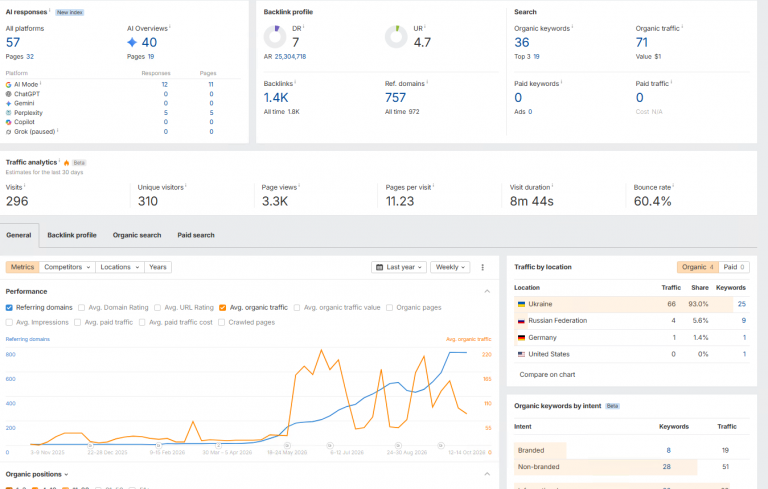Viewport: 768px width, 489px height.
Task: Click the Gemini platform icon
Action: click(x=8, y=103)
